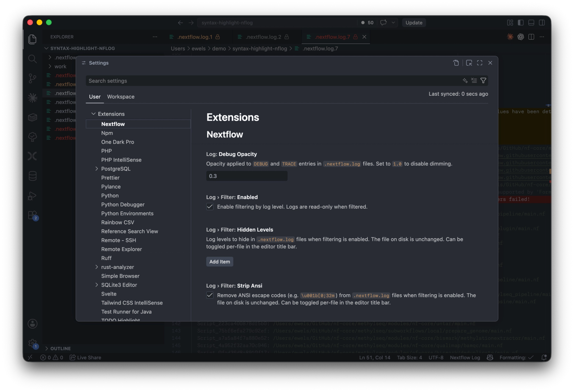
Task: Open Customize Layout icon in title bar
Action: 510,22
